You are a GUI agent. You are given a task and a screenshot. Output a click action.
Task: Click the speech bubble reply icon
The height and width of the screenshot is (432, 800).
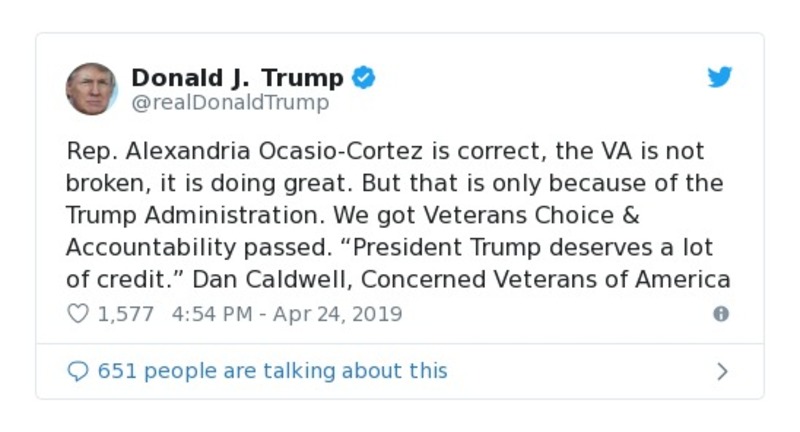(77, 371)
